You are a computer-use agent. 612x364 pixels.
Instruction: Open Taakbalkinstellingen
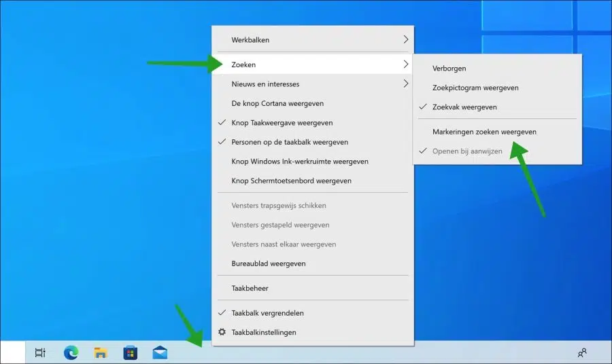tap(313, 333)
